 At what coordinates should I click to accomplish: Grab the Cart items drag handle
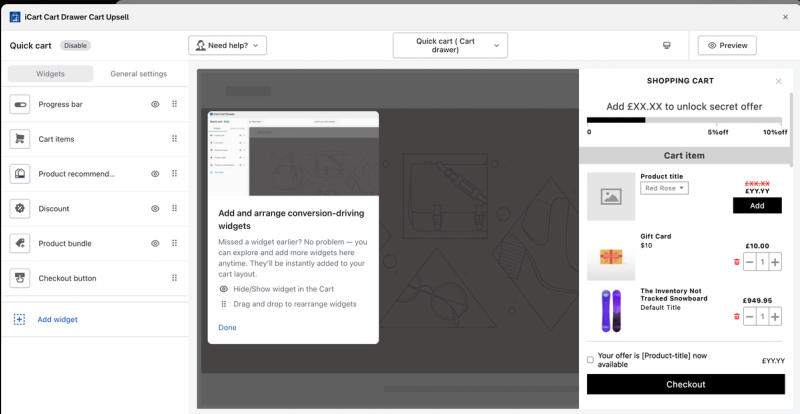pos(174,139)
